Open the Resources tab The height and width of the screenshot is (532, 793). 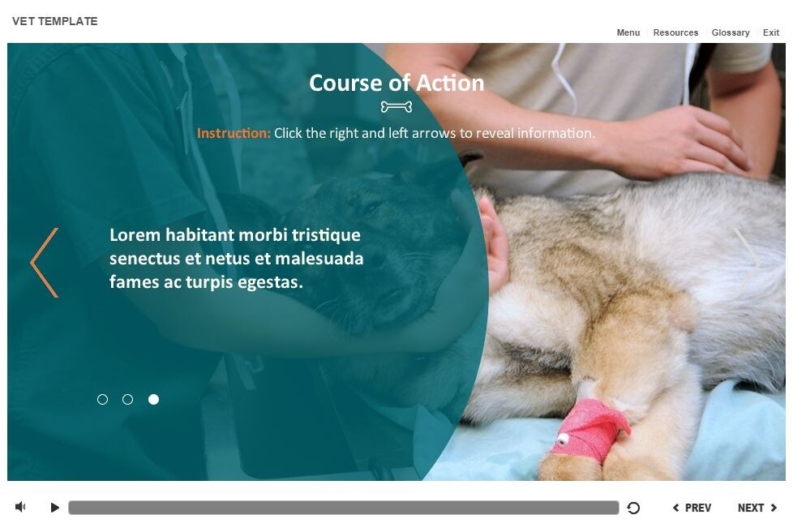pyautogui.click(x=675, y=32)
